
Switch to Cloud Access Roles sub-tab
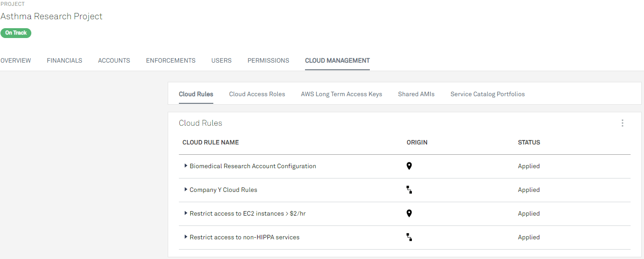[x=257, y=94]
